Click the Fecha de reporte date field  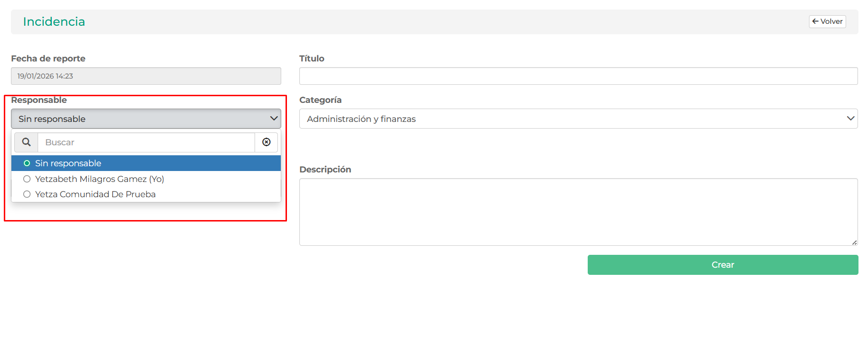point(146,76)
